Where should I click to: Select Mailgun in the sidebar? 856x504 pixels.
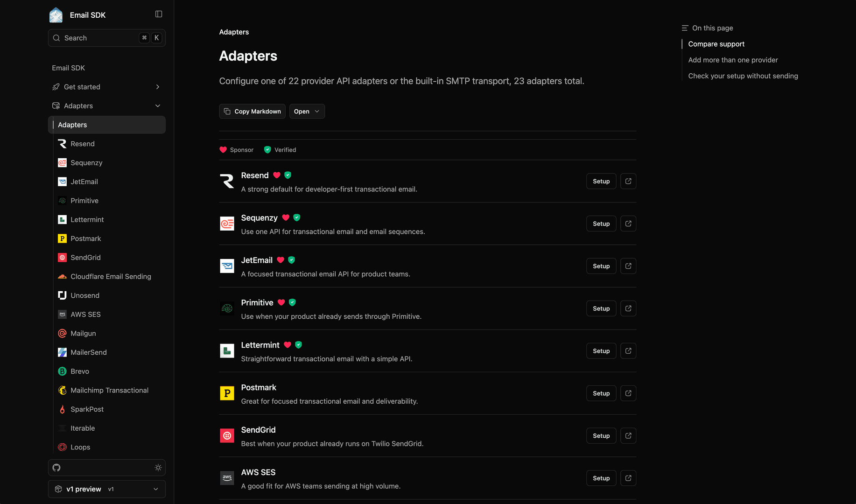83,333
